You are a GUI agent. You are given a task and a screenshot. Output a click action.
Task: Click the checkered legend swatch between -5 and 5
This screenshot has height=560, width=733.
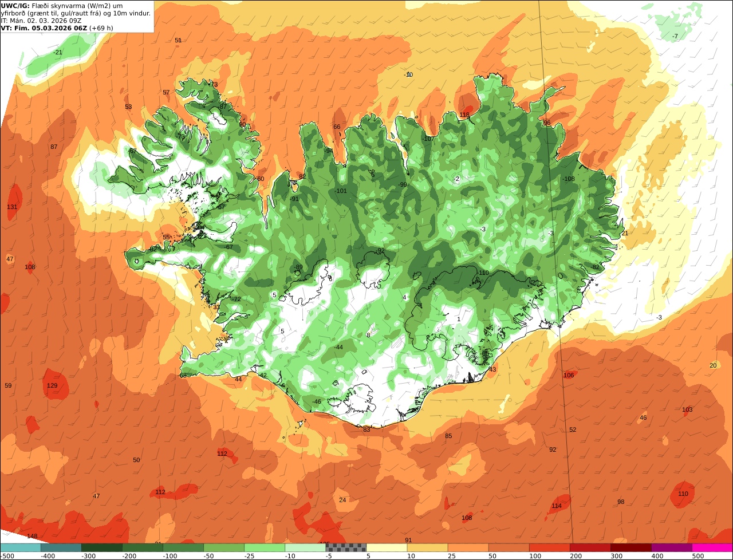(346, 547)
